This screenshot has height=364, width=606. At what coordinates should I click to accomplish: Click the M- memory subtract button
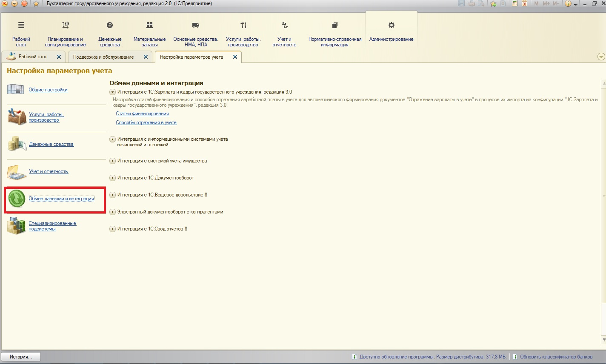tap(556, 3)
